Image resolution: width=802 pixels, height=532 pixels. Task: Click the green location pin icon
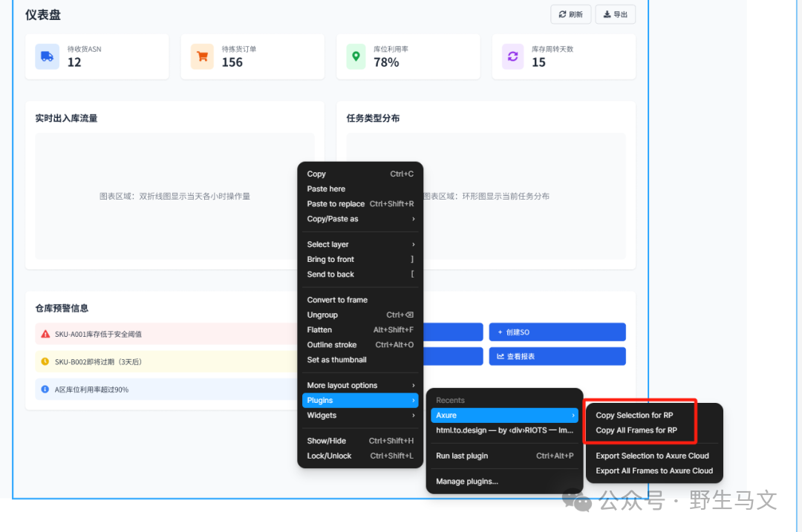pyautogui.click(x=356, y=56)
